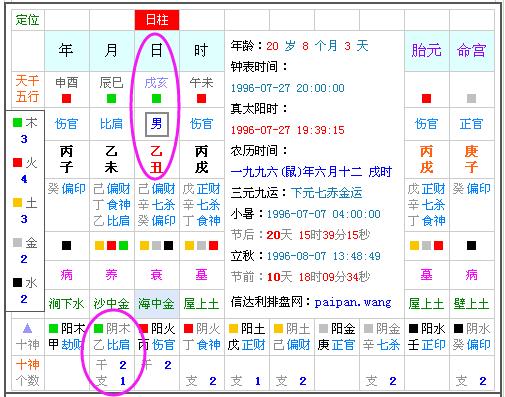Click the green 木 square in the legend

[x=17, y=122]
